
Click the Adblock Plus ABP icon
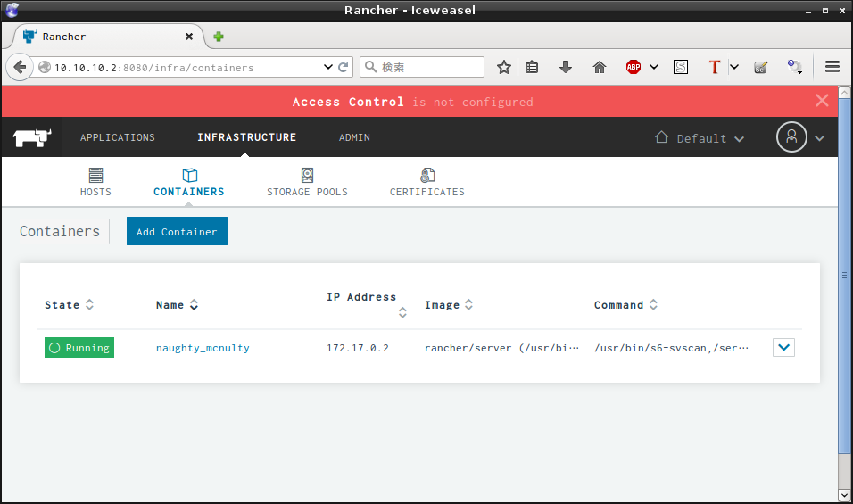pyautogui.click(x=634, y=67)
